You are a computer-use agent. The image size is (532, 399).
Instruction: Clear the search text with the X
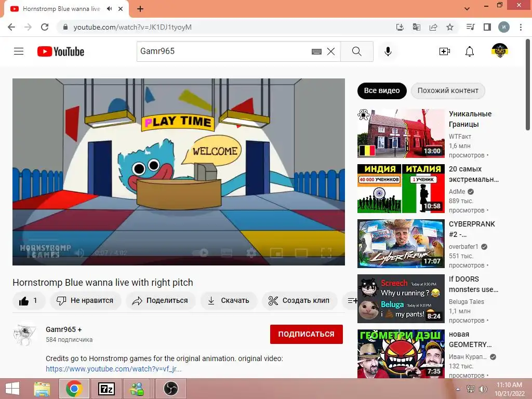[x=331, y=51]
